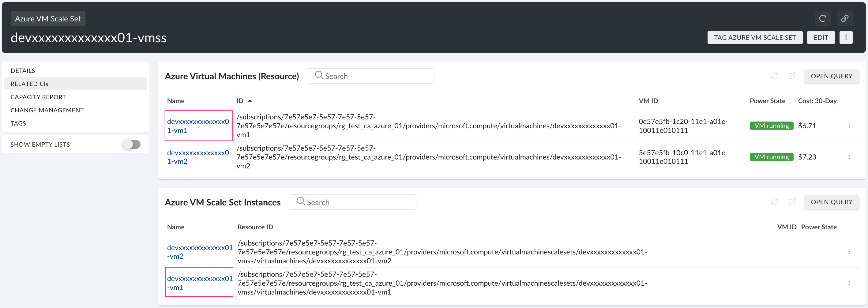
Task: Go to the TAGS section
Action: pos(18,123)
